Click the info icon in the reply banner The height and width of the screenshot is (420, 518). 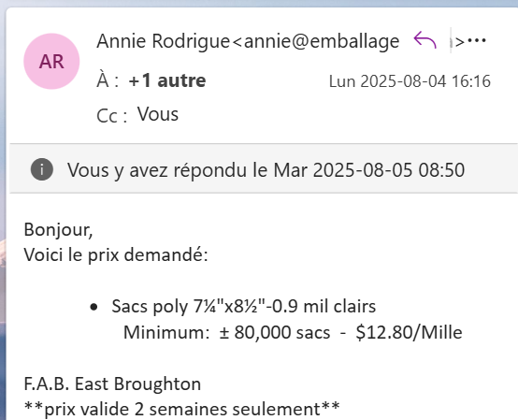42,169
